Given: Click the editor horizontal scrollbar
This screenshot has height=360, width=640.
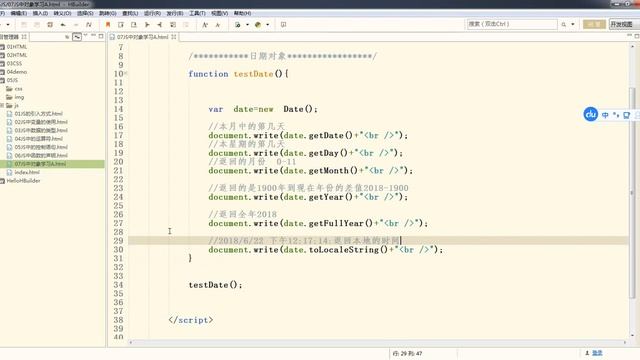Looking at the screenshot, I should [x=378, y=342].
